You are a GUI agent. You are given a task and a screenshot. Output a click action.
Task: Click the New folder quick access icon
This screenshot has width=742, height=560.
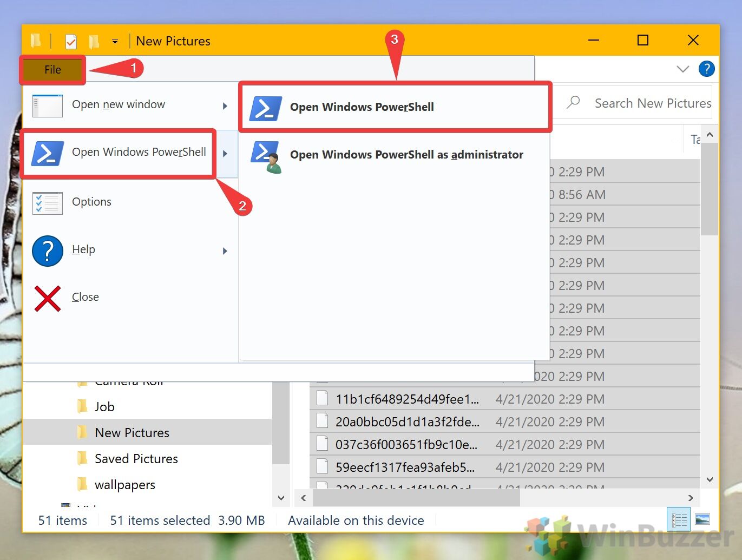(x=94, y=41)
